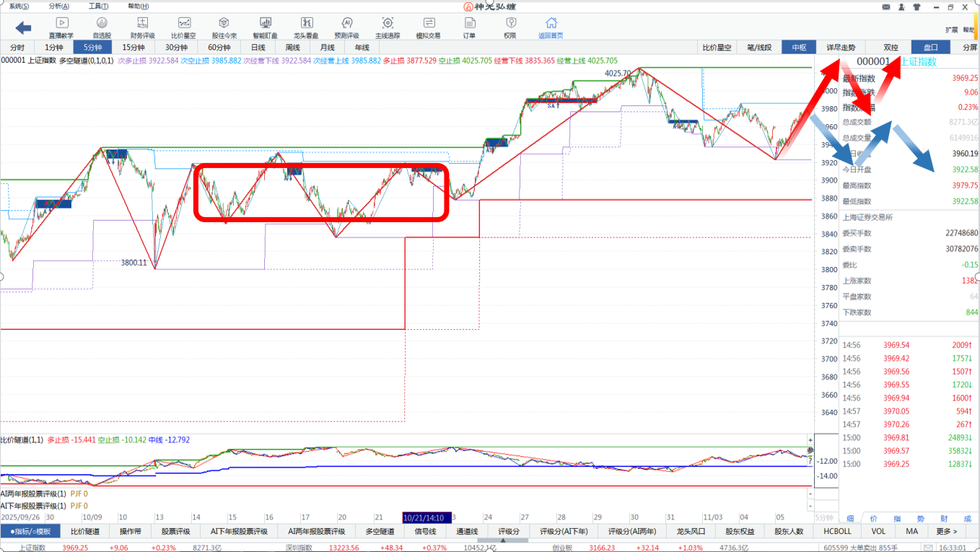Viewport: 980px width, 552px height.
Task: Switch to the 15分钟 timeframe tab
Action: [x=134, y=48]
